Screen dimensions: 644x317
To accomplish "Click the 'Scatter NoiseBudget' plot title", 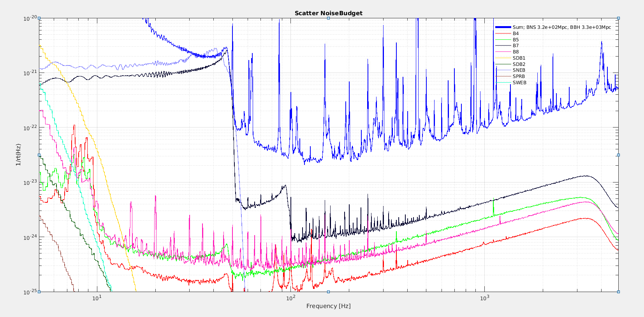I will (328, 13).
